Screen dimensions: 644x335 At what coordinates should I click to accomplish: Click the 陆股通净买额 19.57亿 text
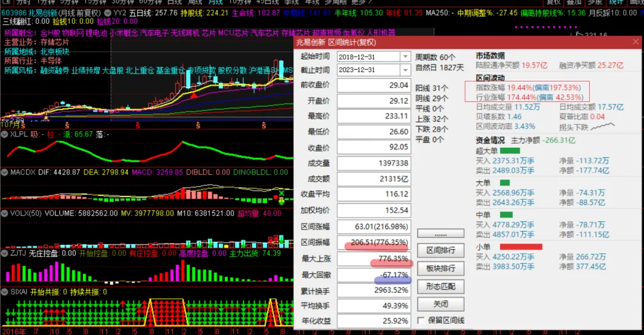click(x=512, y=66)
